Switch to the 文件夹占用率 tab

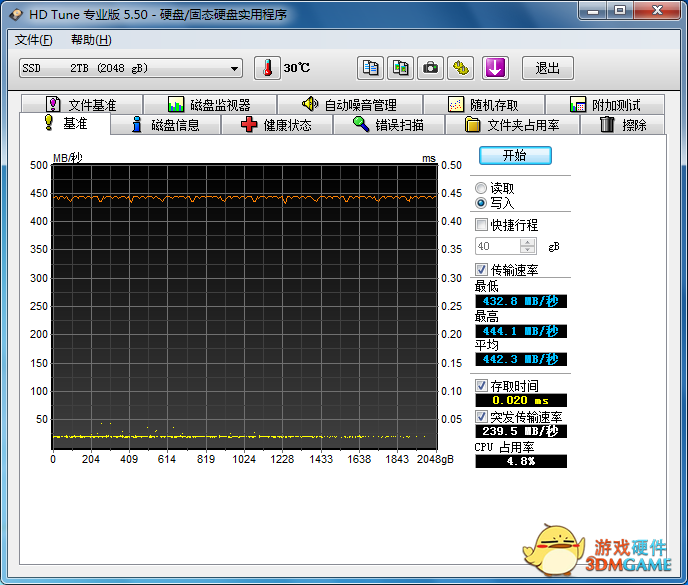[512, 125]
